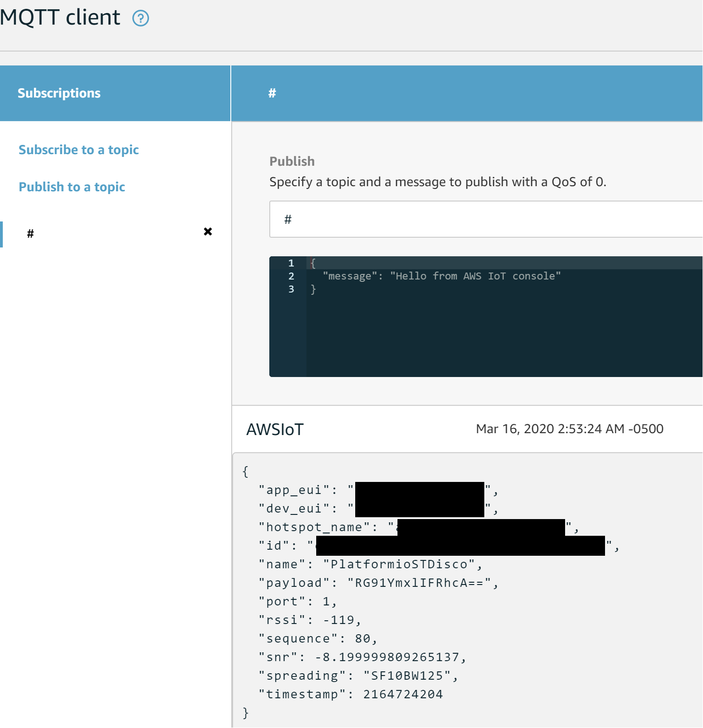The width and height of the screenshot is (703, 728).
Task: Click the Mar 16, 2020 message timestamp
Action: pyautogui.click(x=569, y=429)
